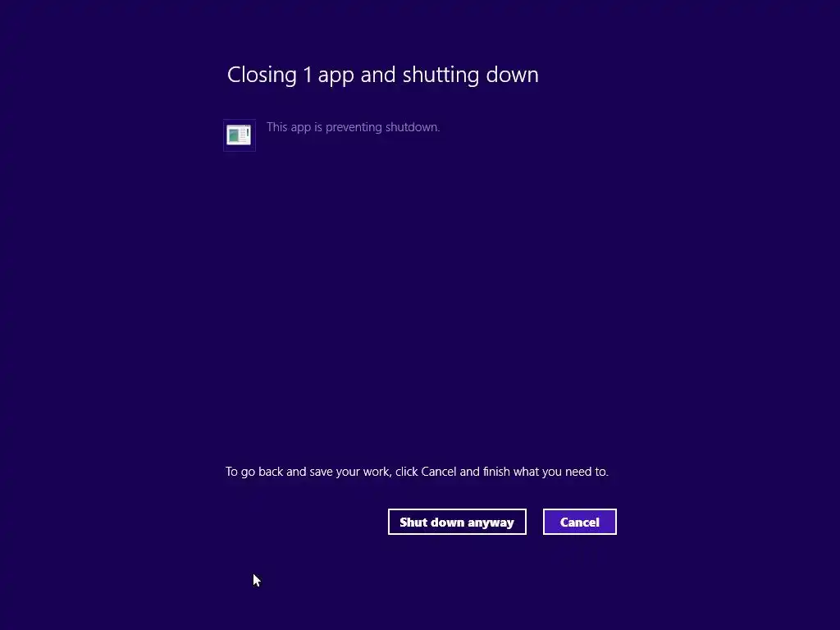Abort shutdown using the Cancel button
This screenshot has height=630, width=840.
click(580, 522)
